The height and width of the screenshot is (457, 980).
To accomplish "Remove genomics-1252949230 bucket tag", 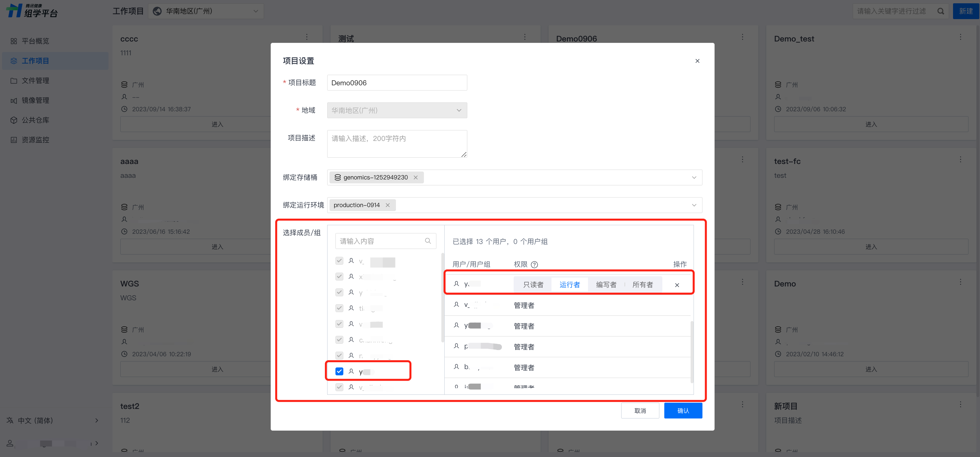I will coord(415,177).
